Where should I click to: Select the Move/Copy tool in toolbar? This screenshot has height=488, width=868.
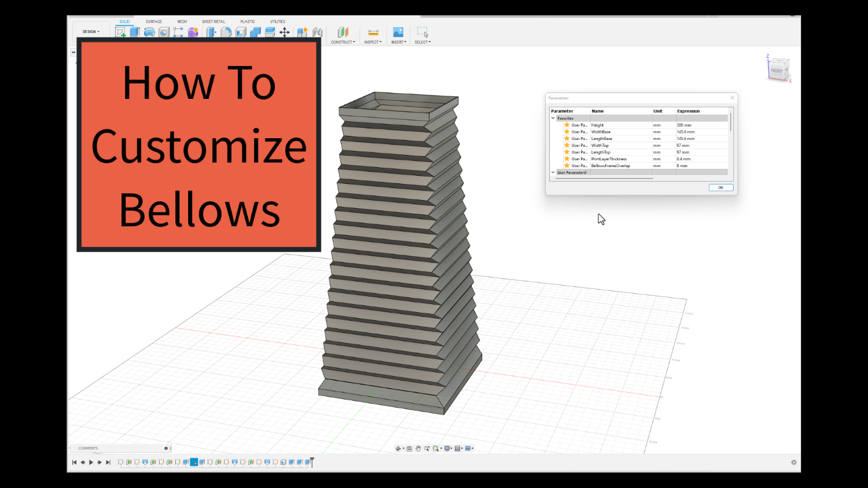click(x=285, y=32)
